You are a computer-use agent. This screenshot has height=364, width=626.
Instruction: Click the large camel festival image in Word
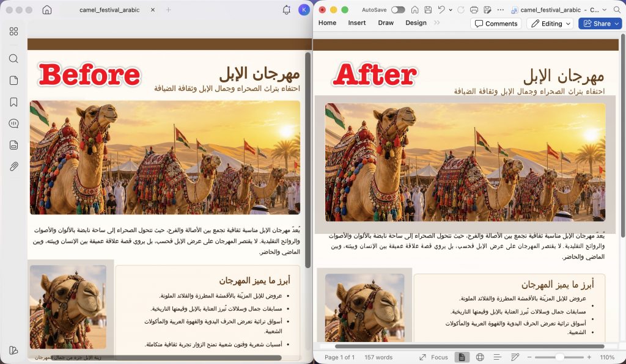(465, 162)
